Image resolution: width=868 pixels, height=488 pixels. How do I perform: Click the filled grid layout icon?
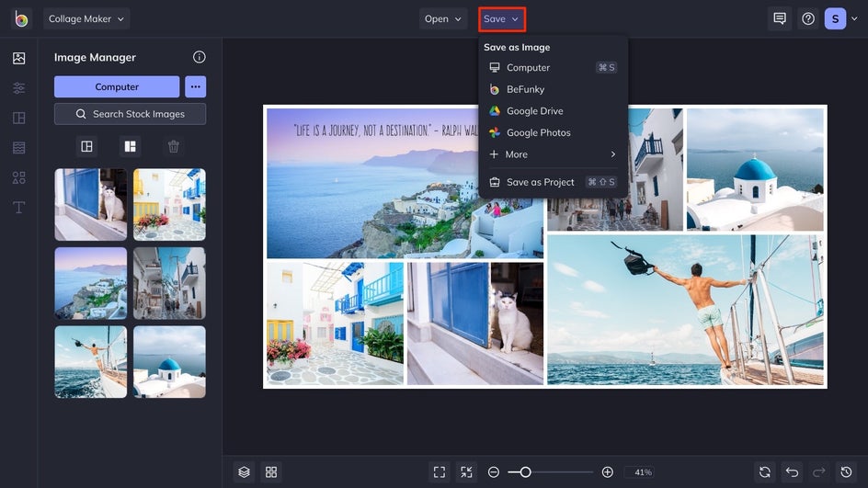point(130,146)
